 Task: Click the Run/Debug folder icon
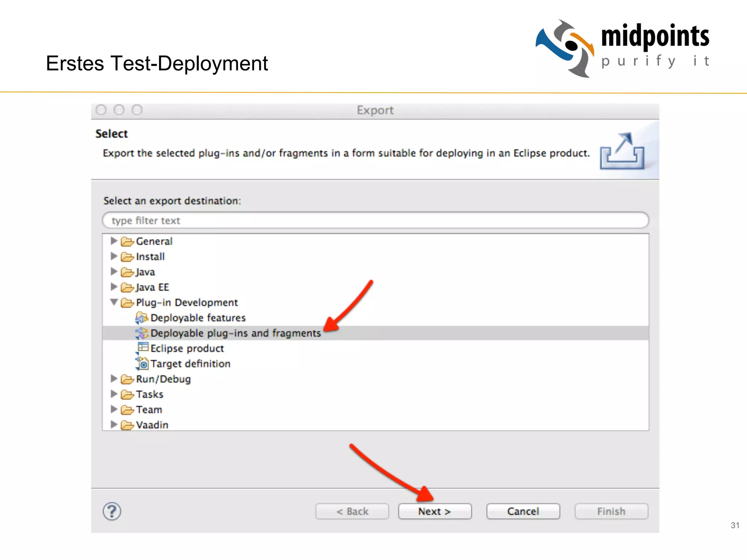[127, 380]
